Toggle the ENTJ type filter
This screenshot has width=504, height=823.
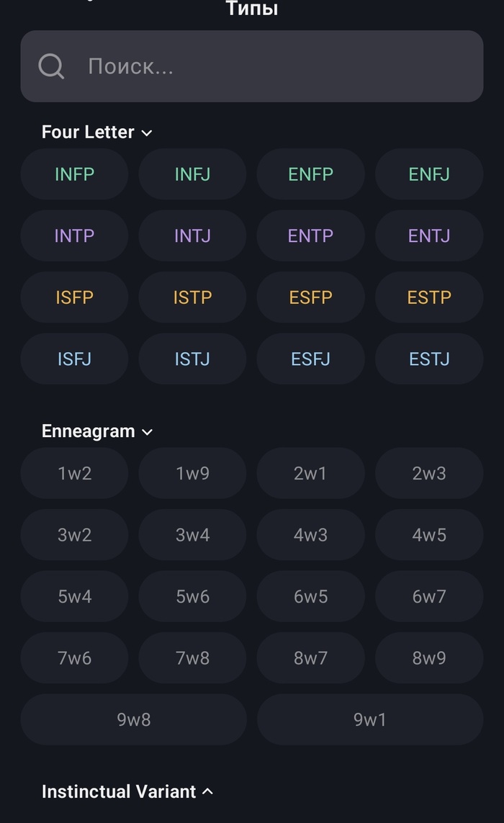(429, 235)
